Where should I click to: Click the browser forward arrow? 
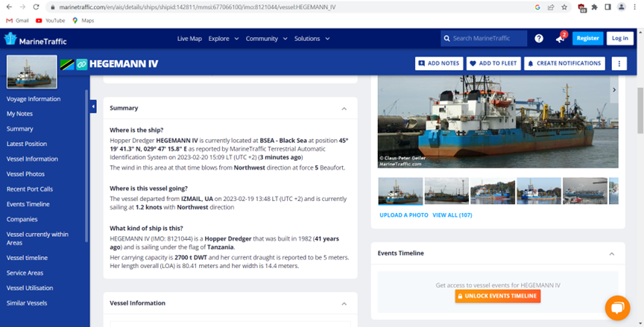click(x=22, y=7)
